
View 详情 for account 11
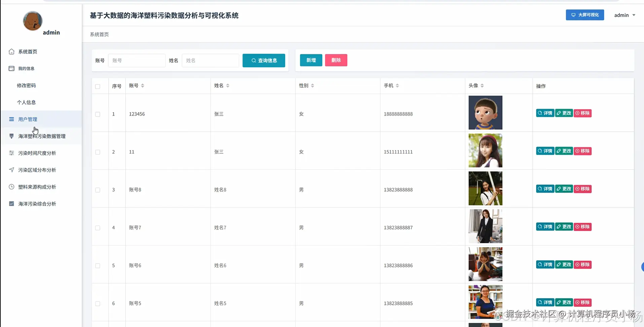click(x=545, y=151)
